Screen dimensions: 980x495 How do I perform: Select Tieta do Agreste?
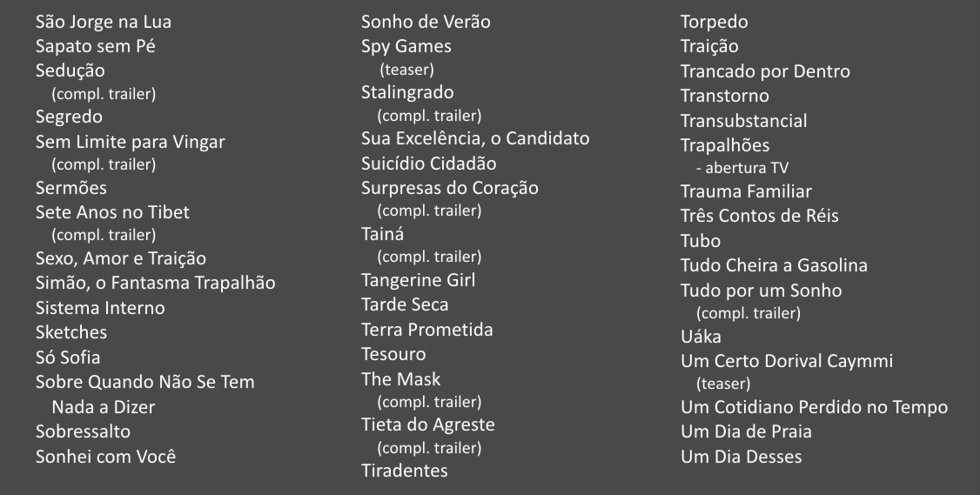[x=428, y=425]
